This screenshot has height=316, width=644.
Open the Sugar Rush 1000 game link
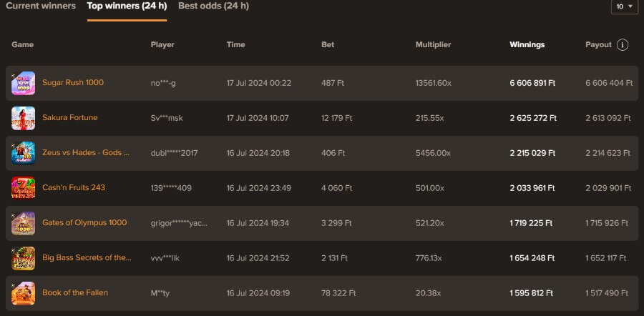(73, 83)
